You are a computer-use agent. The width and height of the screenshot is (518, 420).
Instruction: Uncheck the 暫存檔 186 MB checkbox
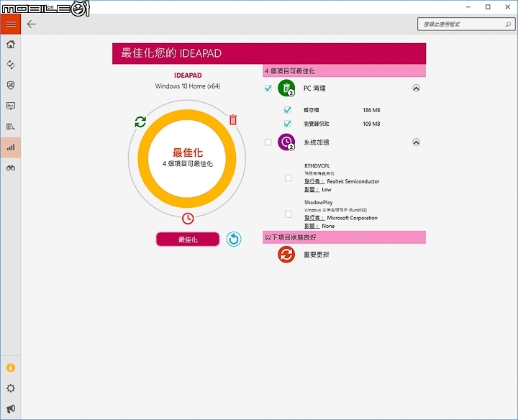click(287, 110)
